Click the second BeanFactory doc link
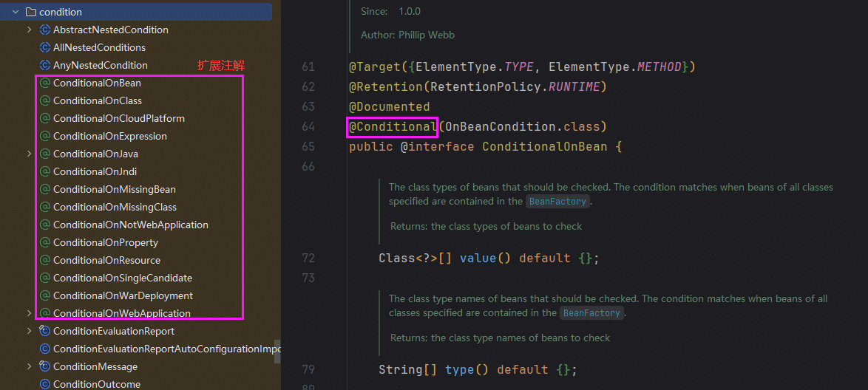 (x=591, y=312)
